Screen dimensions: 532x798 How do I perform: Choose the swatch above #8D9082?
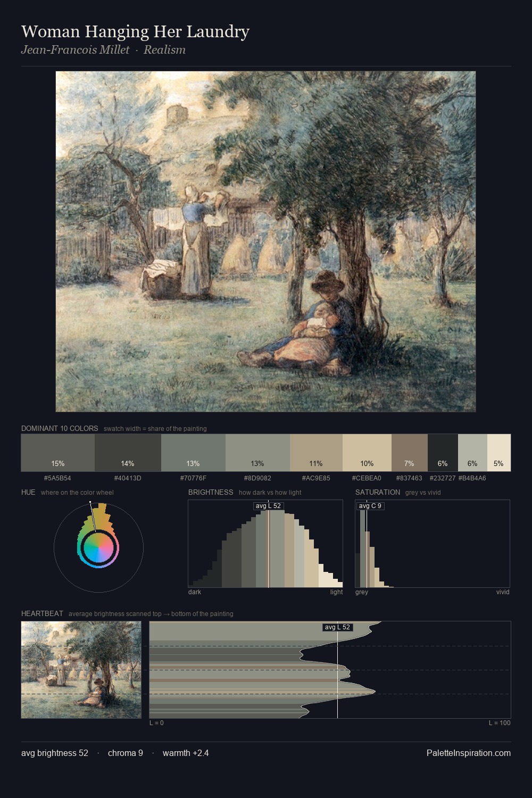coord(257,453)
